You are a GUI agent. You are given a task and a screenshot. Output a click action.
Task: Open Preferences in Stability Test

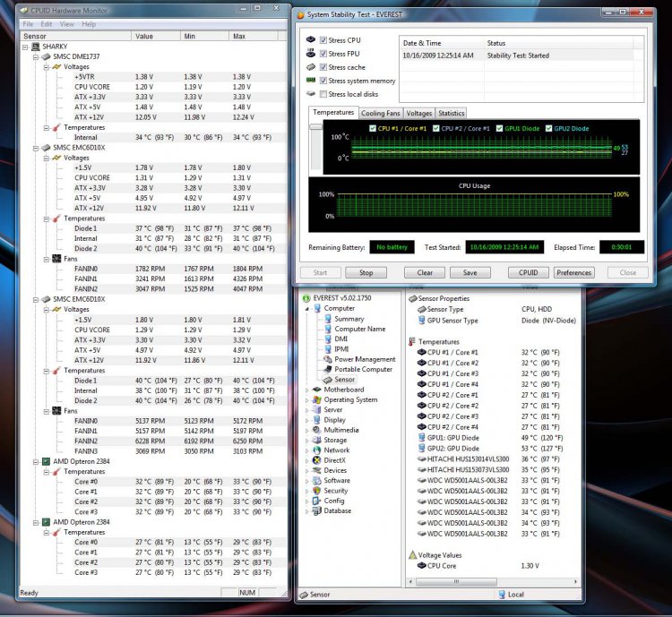573,272
